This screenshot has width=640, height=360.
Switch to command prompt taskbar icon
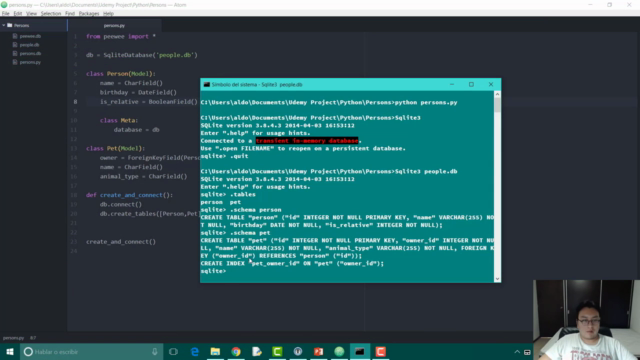click(360, 352)
